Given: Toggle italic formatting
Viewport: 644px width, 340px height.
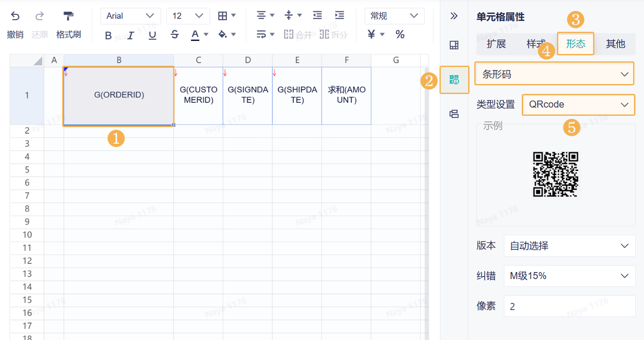Looking at the screenshot, I should click(x=130, y=35).
